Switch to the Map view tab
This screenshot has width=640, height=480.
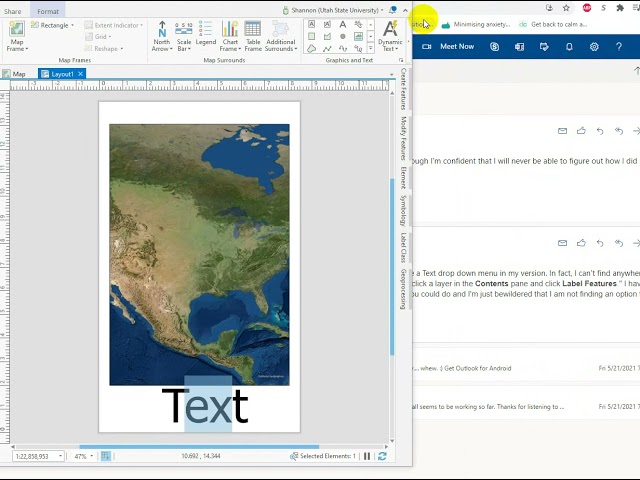[x=14, y=74]
